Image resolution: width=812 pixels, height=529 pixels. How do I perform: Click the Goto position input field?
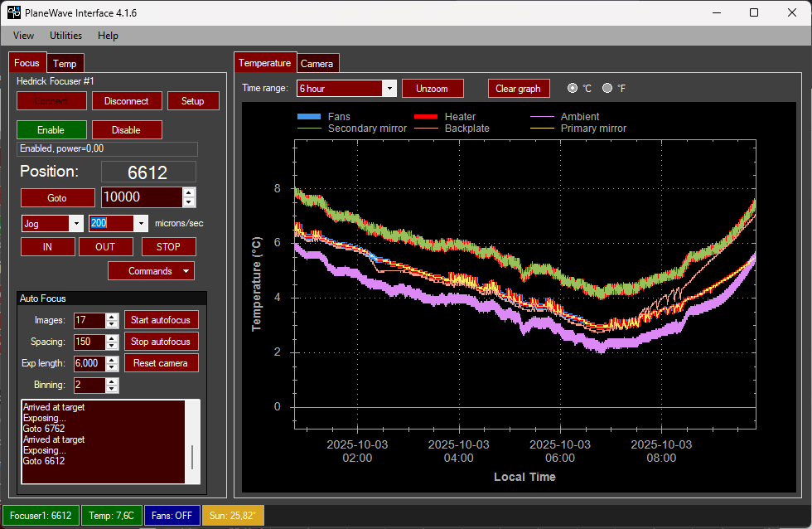pos(140,197)
